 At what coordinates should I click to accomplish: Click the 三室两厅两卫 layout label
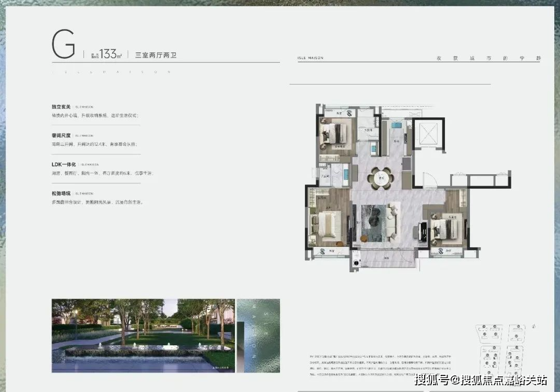click(156, 54)
